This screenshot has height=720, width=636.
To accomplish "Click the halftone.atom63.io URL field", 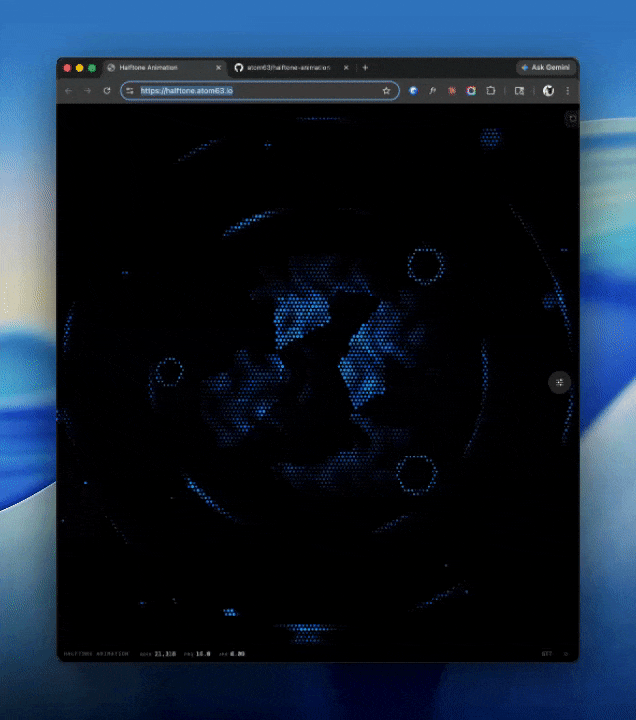I will coord(259,91).
